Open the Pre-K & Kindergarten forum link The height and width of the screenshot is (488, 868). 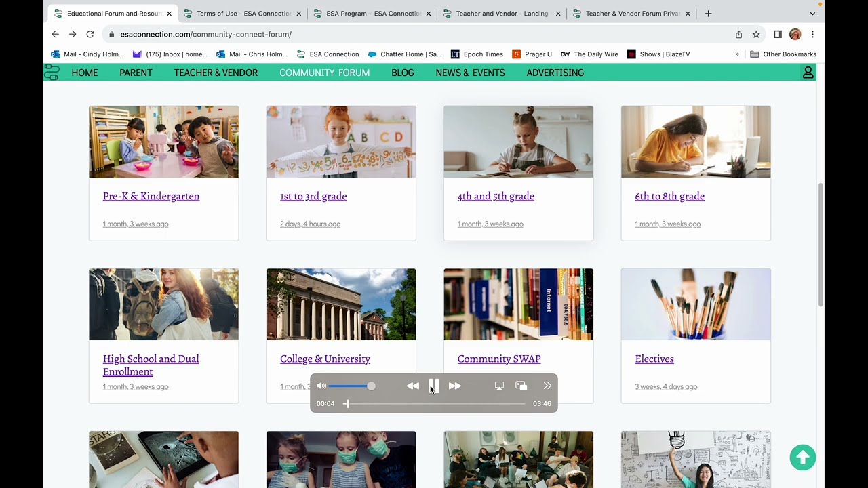point(151,196)
